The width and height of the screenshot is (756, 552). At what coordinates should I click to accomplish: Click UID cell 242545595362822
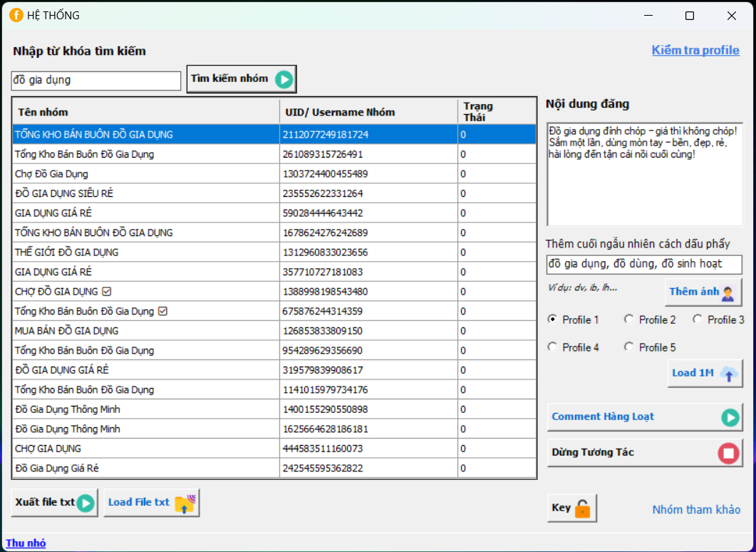pos(369,468)
